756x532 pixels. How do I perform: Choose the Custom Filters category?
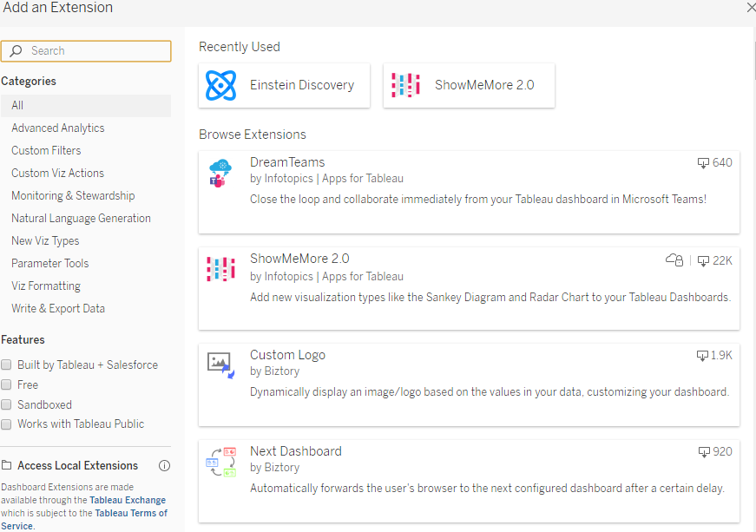(46, 150)
